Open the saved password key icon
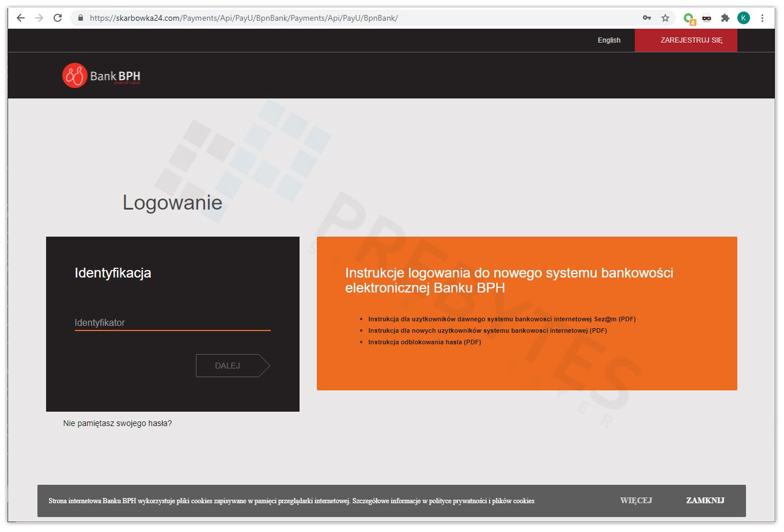784x532 pixels. [647, 18]
